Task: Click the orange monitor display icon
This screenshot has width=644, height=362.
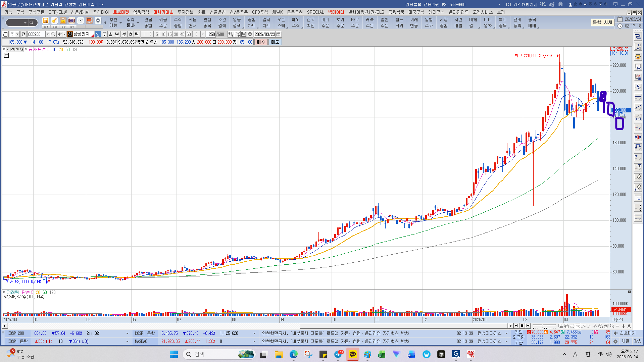Action: tap(89, 20)
